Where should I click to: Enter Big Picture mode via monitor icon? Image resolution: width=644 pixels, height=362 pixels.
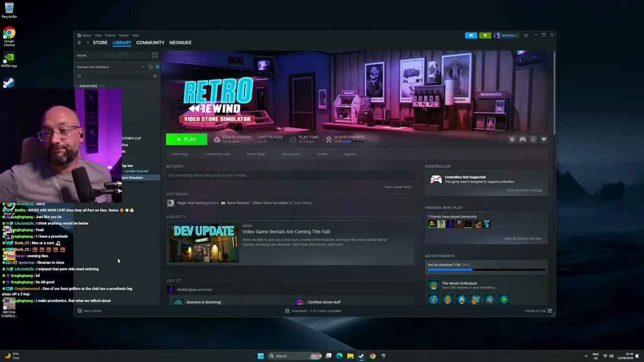526,35
